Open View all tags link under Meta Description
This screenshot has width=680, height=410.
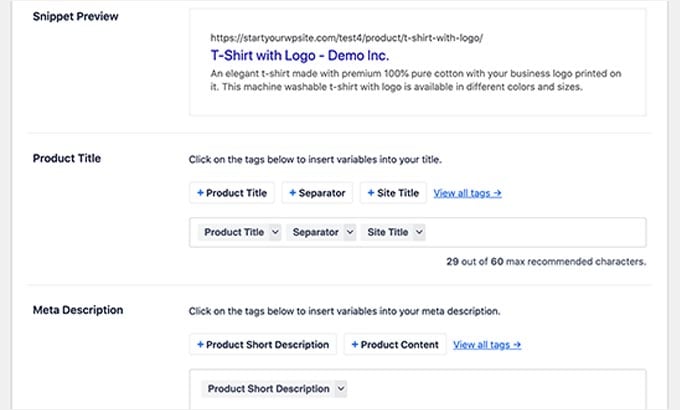coord(487,344)
